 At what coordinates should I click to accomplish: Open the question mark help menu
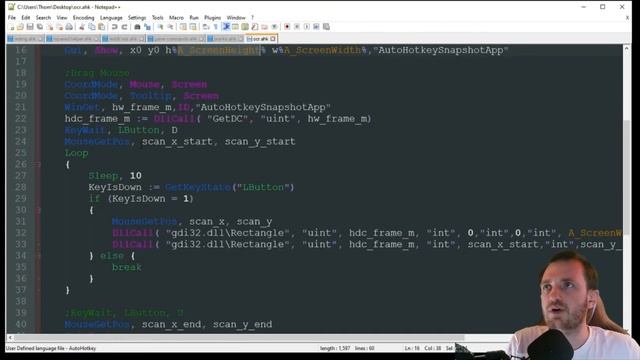[252, 18]
